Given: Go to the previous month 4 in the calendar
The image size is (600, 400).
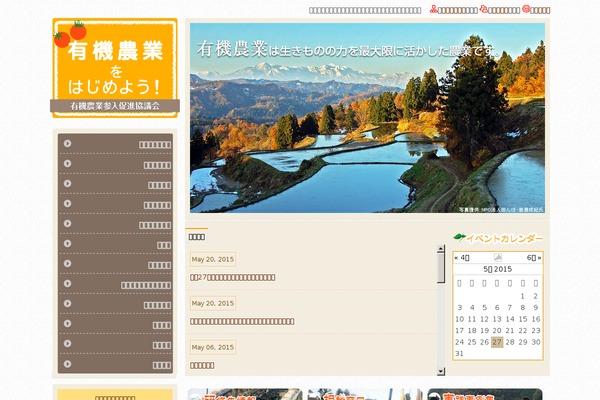Looking at the screenshot, I should tap(462, 258).
